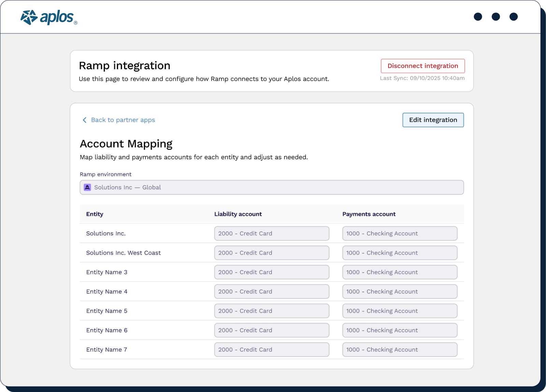Select the Solutions Inc. West Coast entity
The width and height of the screenshot is (546, 392).
[123, 253]
